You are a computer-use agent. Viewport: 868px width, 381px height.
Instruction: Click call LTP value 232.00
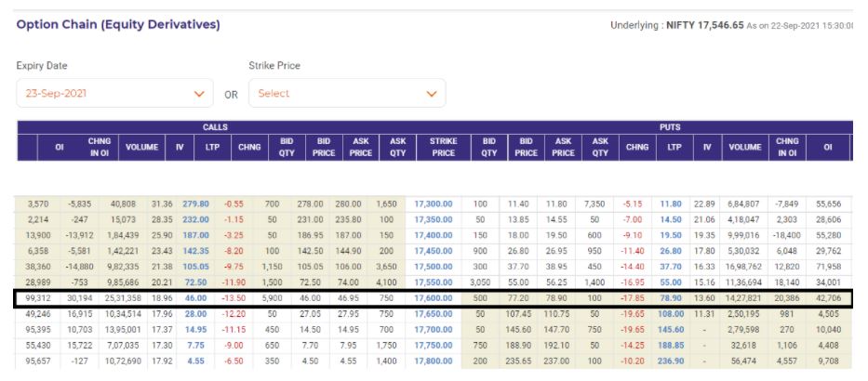pyautogui.click(x=196, y=217)
